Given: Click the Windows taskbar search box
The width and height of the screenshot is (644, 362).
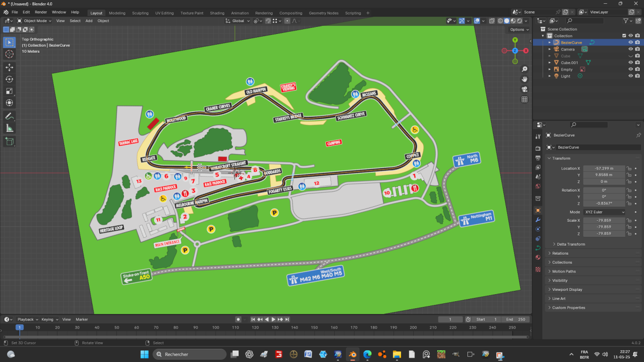Looking at the screenshot, I should pos(189,354).
